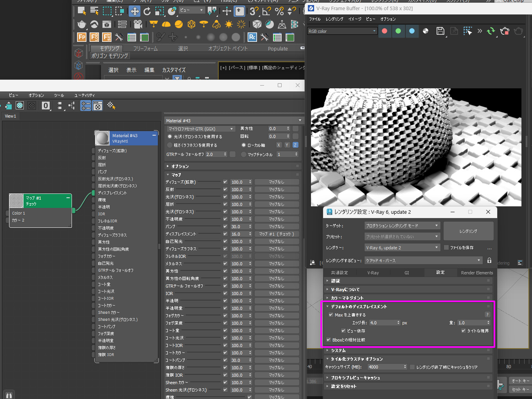Toggle green channel in V-Ray Frame Buffer

coord(398,31)
